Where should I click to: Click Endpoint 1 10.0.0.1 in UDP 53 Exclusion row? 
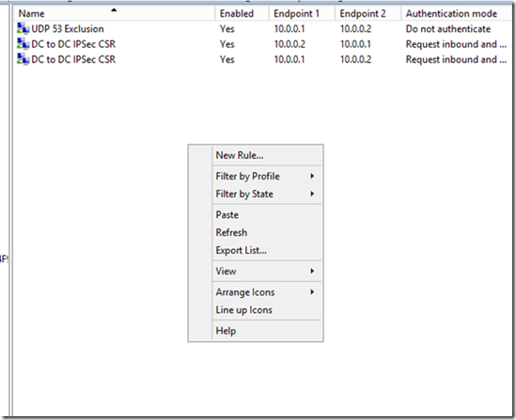point(289,29)
